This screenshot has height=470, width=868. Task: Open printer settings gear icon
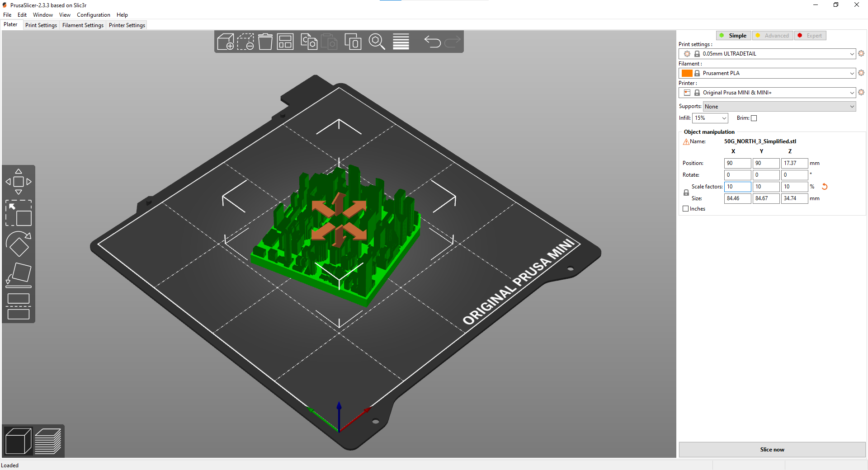click(x=861, y=92)
